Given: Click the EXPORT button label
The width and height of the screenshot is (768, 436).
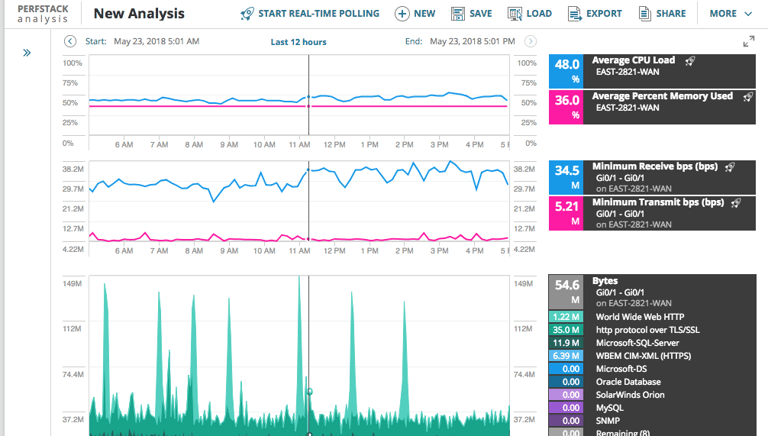Looking at the screenshot, I should [x=604, y=14].
